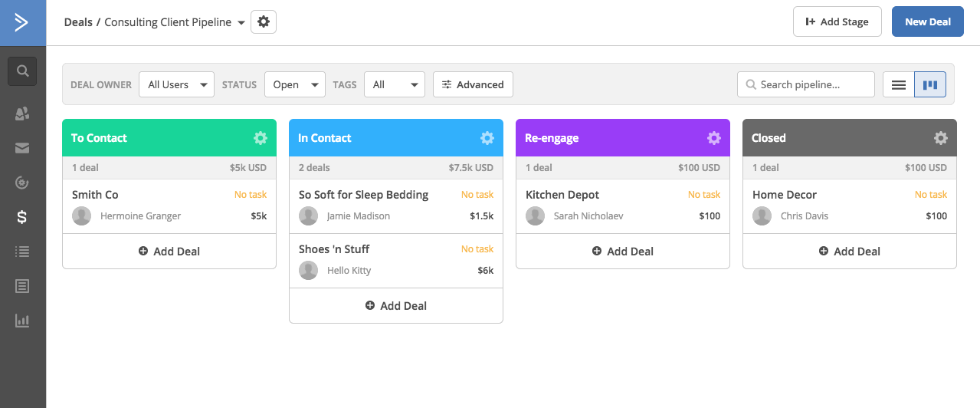Open the Status dropdown set to Open
980x408 pixels.
295,84
